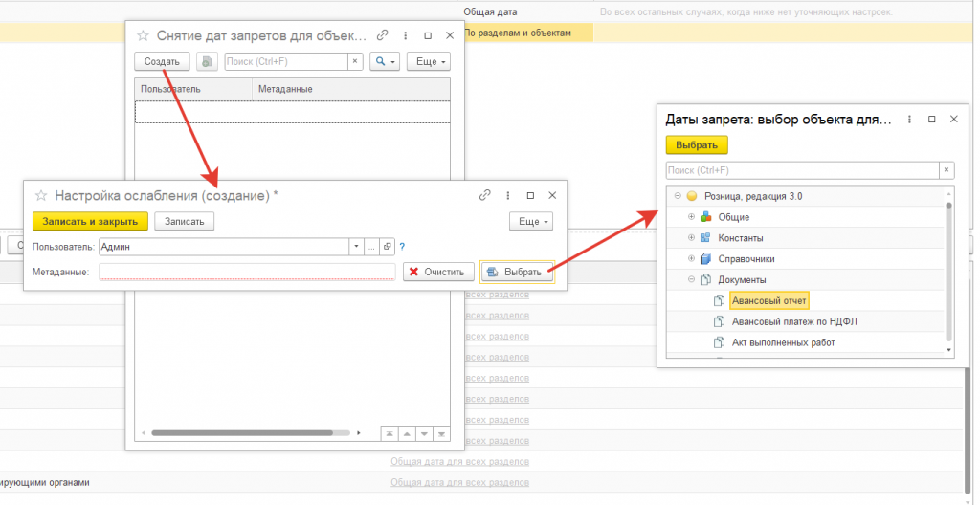Sort by the Пользователь column header
The image size is (980, 505).
tap(193, 89)
